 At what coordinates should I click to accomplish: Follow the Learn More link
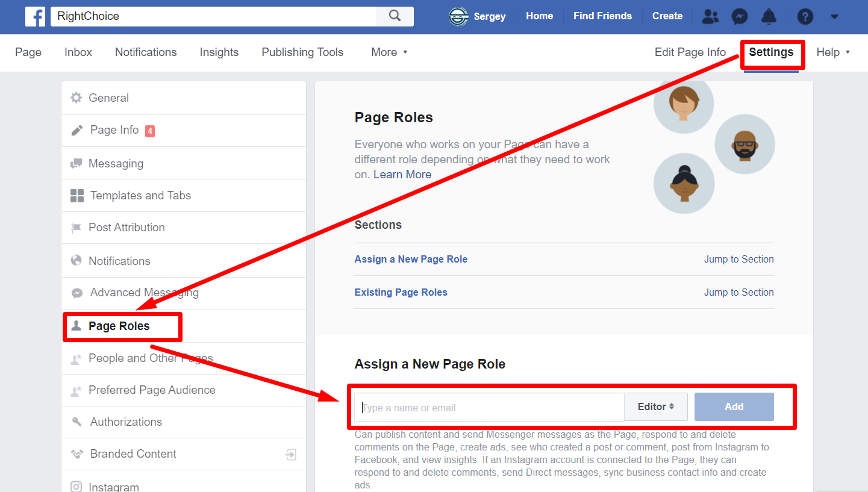pyautogui.click(x=402, y=175)
